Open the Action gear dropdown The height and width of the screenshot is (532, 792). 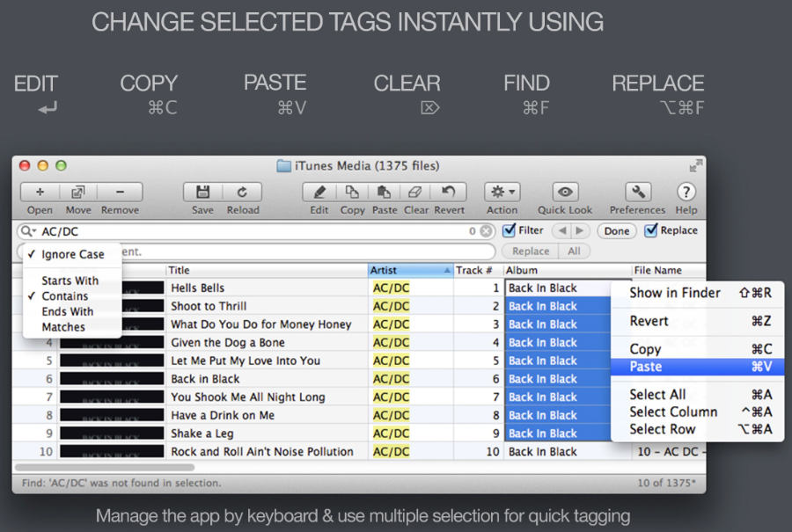502,192
